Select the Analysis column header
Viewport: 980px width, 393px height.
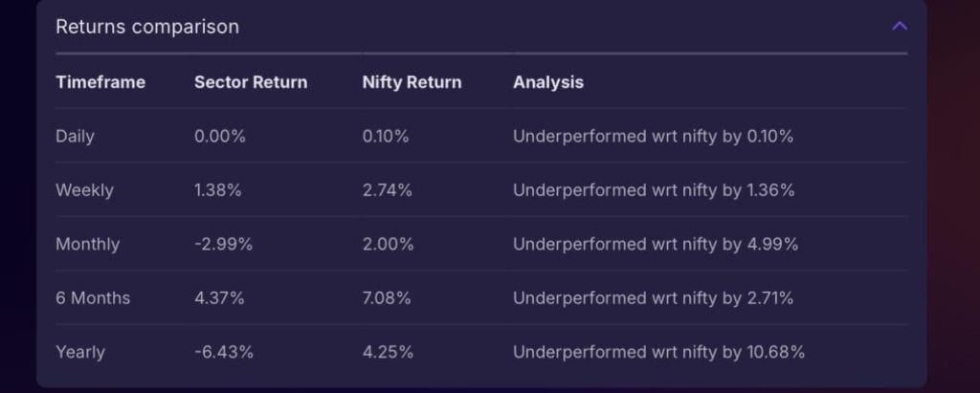(x=548, y=82)
